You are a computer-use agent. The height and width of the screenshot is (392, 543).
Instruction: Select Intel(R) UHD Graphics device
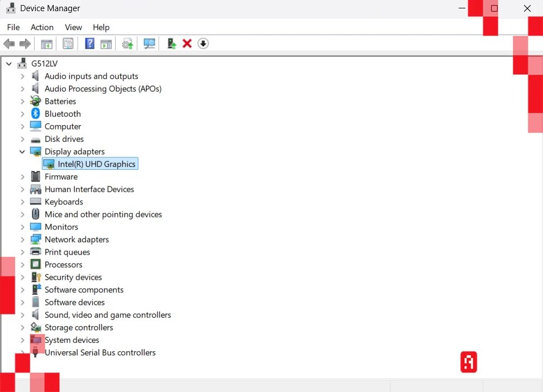click(x=90, y=164)
